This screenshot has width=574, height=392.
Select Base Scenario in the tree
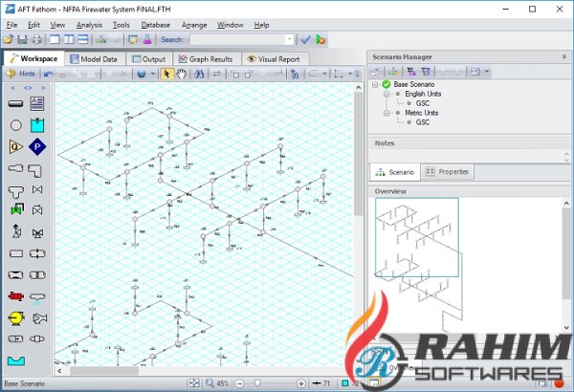(413, 84)
